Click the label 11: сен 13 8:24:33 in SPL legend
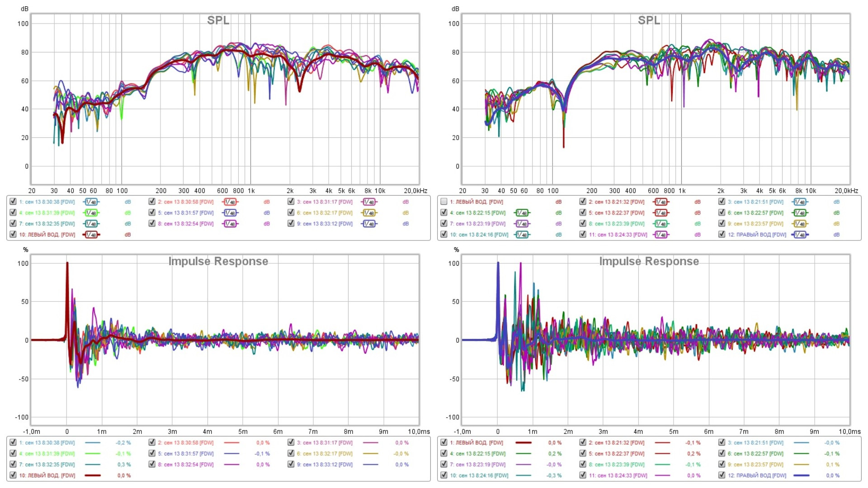Viewport: 868px width, 488px height. (618, 235)
